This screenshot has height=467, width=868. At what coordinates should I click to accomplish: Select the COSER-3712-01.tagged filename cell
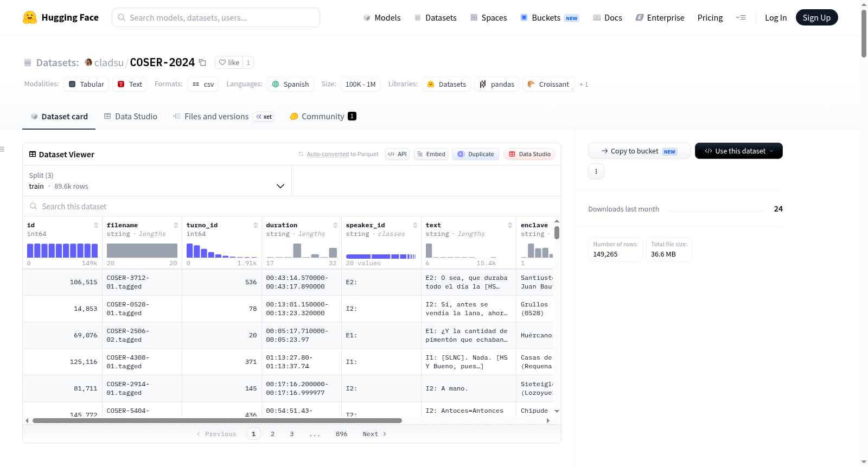(142, 282)
